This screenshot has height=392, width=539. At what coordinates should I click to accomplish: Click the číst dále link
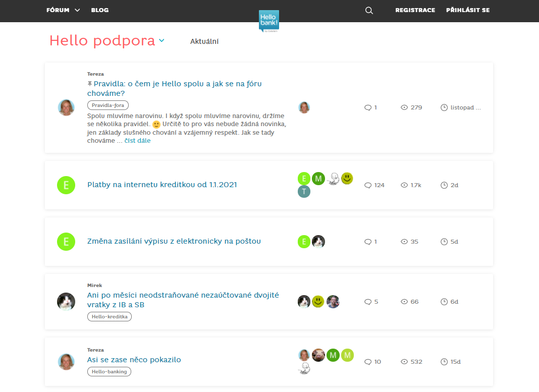(137, 141)
